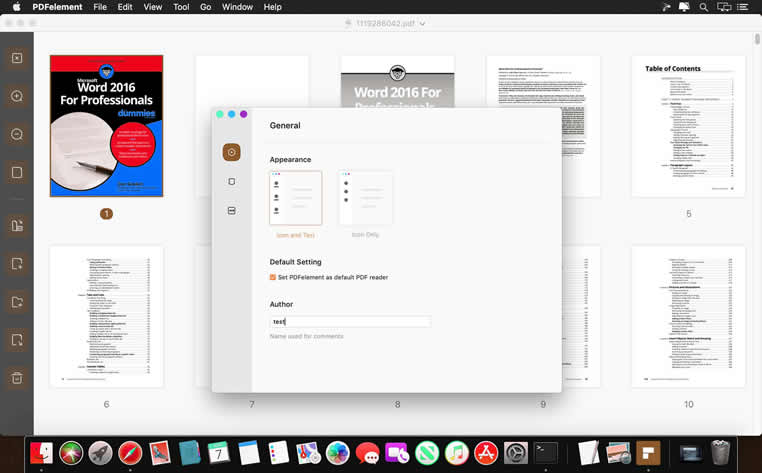Choose the Icon Only appearance option

coord(365,198)
